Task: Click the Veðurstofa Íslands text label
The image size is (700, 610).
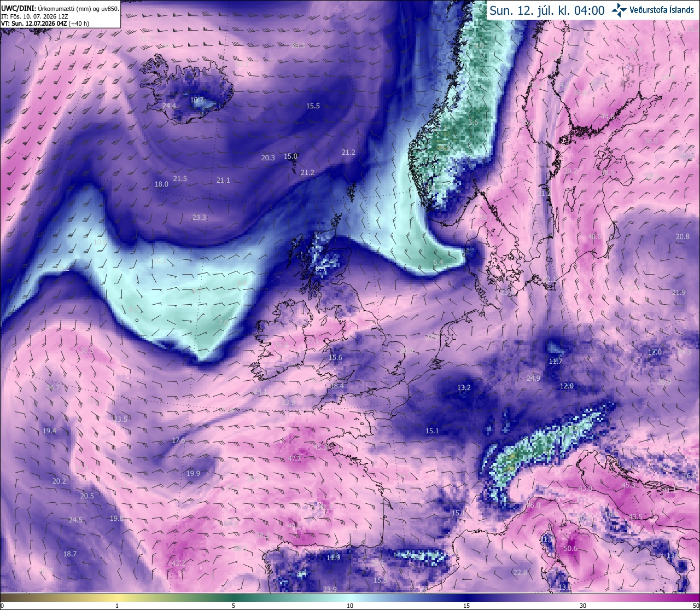Action: (x=662, y=9)
